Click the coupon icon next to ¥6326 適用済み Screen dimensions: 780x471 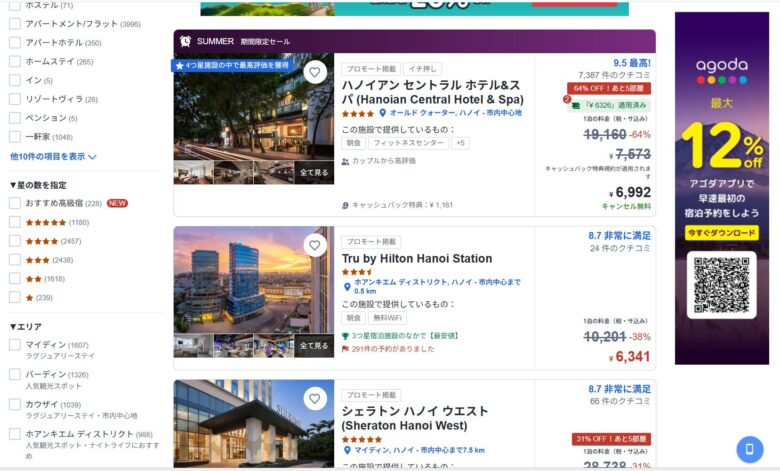pyautogui.click(x=576, y=104)
